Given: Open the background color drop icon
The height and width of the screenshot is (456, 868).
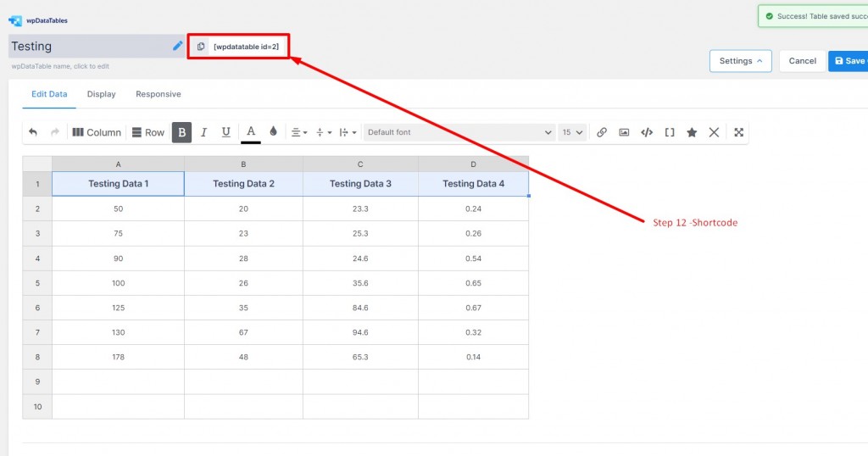Looking at the screenshot, I should 273,131.
